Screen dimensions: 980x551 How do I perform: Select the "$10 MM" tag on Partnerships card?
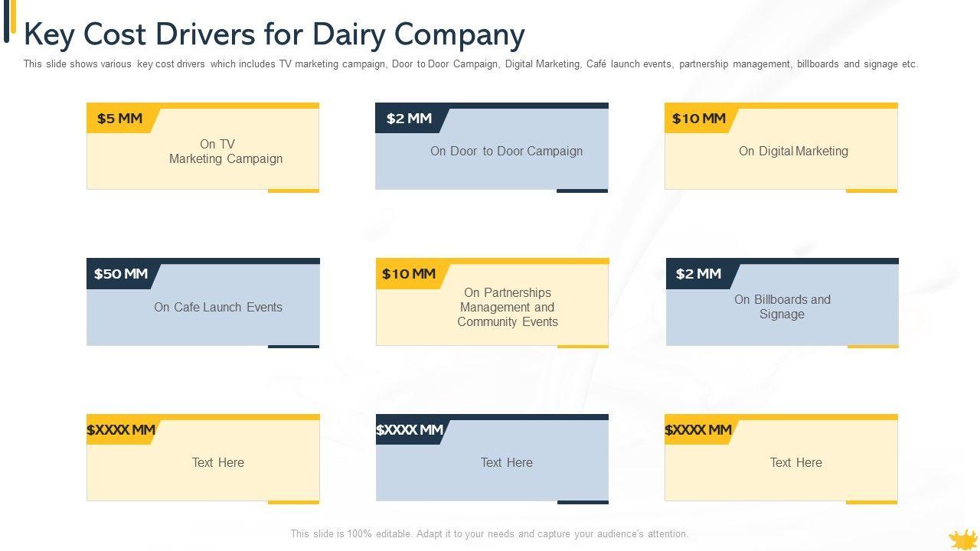(x=409, y=274)
